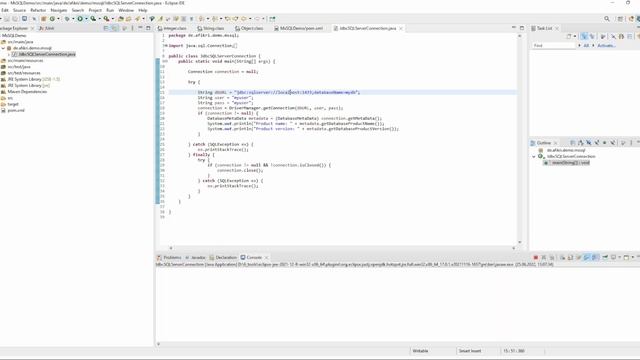Viewport: 640px width, 360px height.
Task: Click the Open Perspective icon at top right
Action: pyautogui.click(x=620, y=19)
